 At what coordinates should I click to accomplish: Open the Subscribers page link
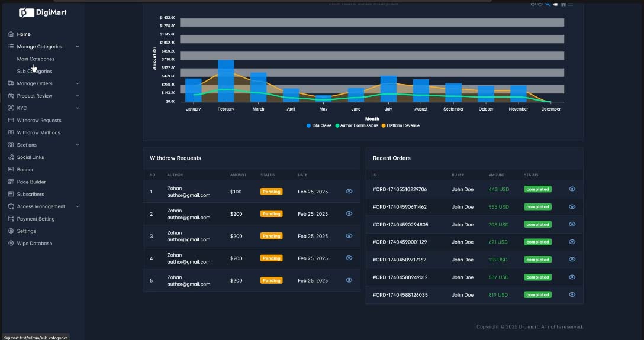pyautogui.click(x=30, y=194)
